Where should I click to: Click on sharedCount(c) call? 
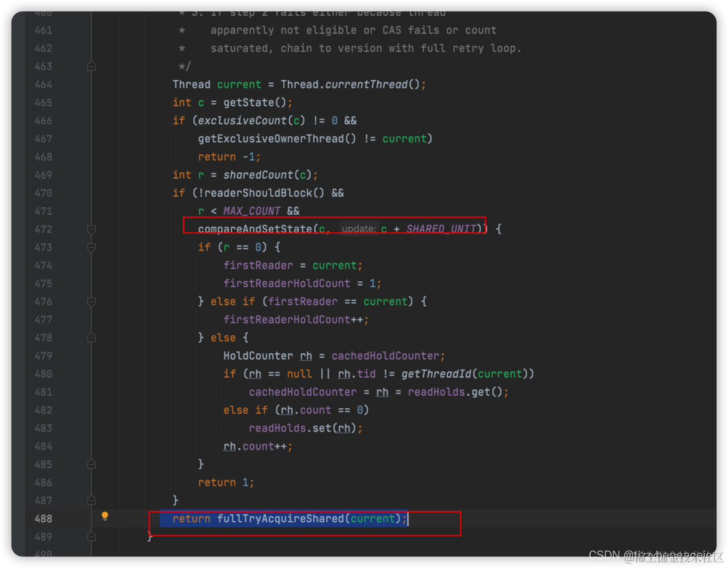pos(268,175)
